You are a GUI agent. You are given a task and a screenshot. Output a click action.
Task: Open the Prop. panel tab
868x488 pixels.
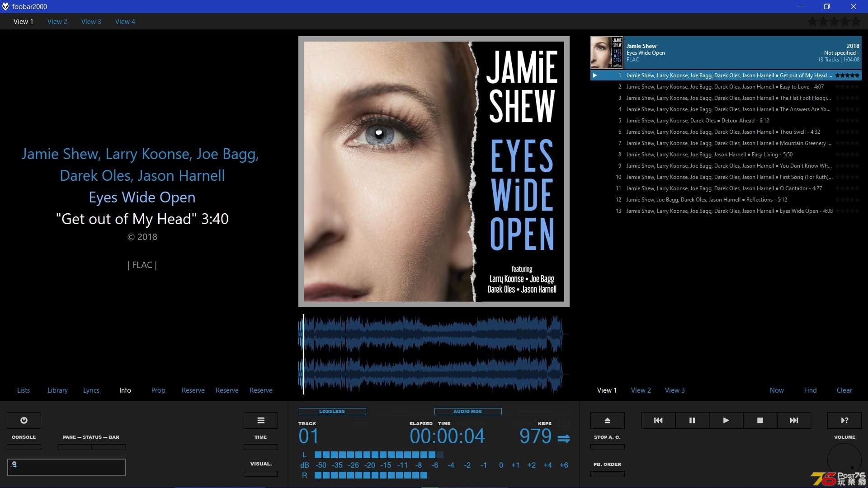tap(159, 390)
